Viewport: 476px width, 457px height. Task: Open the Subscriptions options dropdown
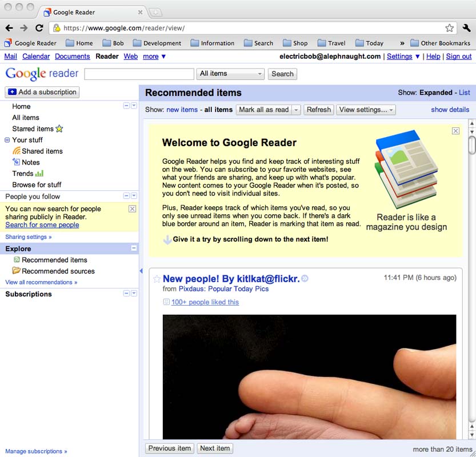[x=134, y=294]
